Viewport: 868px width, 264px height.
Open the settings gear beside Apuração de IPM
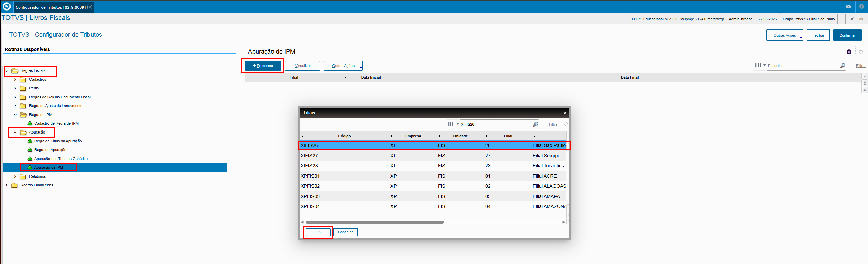coord(861,52)
